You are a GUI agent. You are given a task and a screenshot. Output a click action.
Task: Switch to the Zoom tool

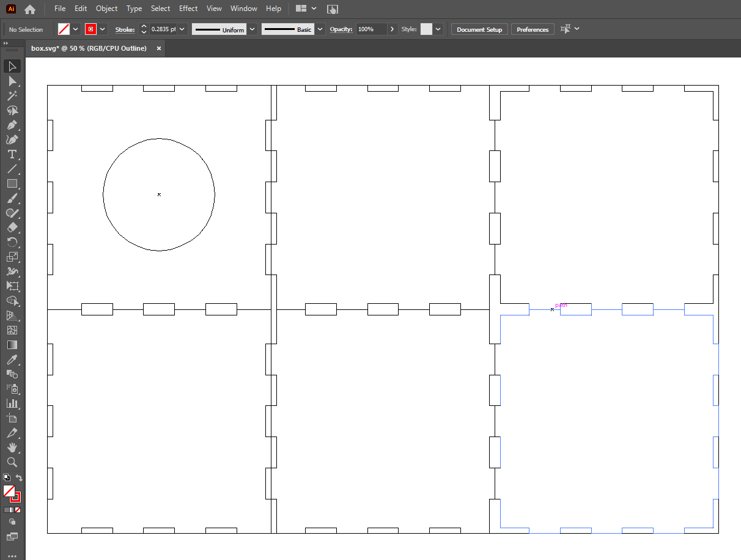(x=12, y=462)
